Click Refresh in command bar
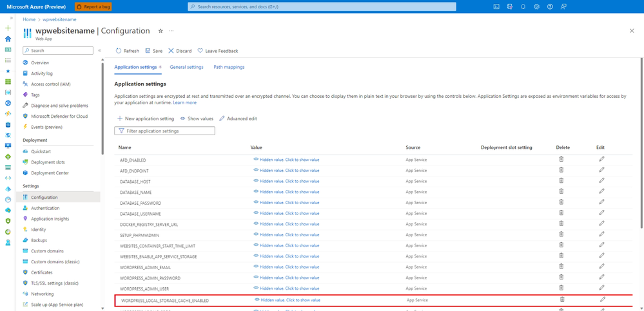 pyautogui.click(x=128, y=51)
